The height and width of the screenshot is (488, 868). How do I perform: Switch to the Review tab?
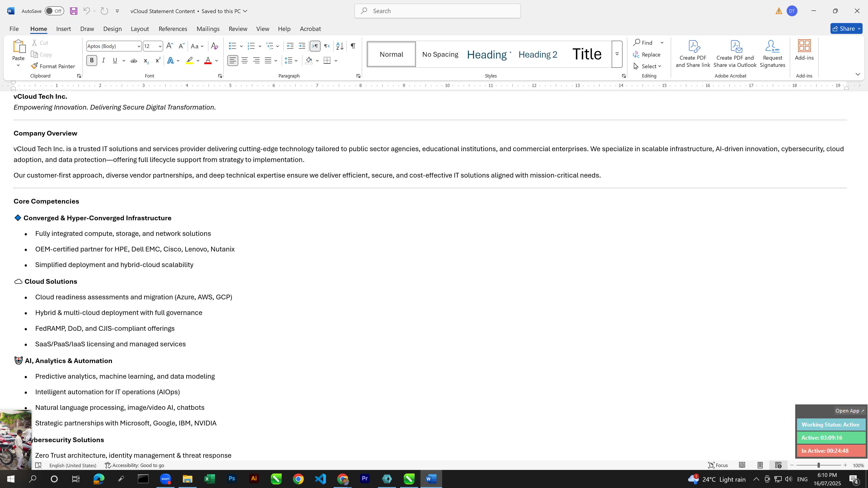point(238,29)
